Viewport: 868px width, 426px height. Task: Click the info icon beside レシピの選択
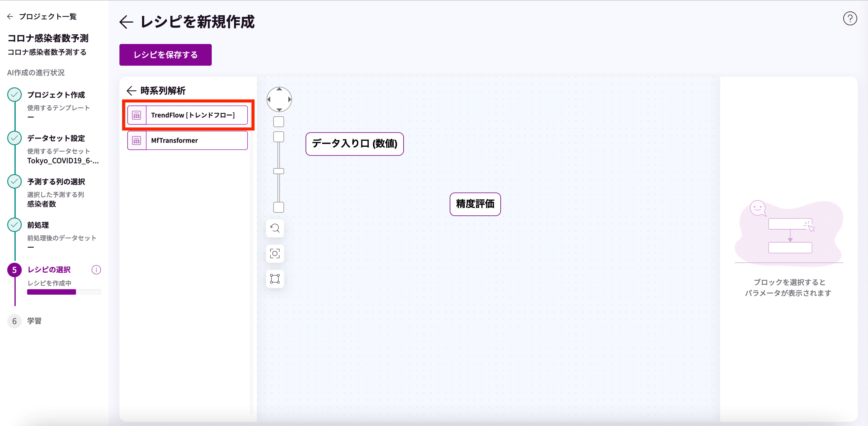(96, 270)
